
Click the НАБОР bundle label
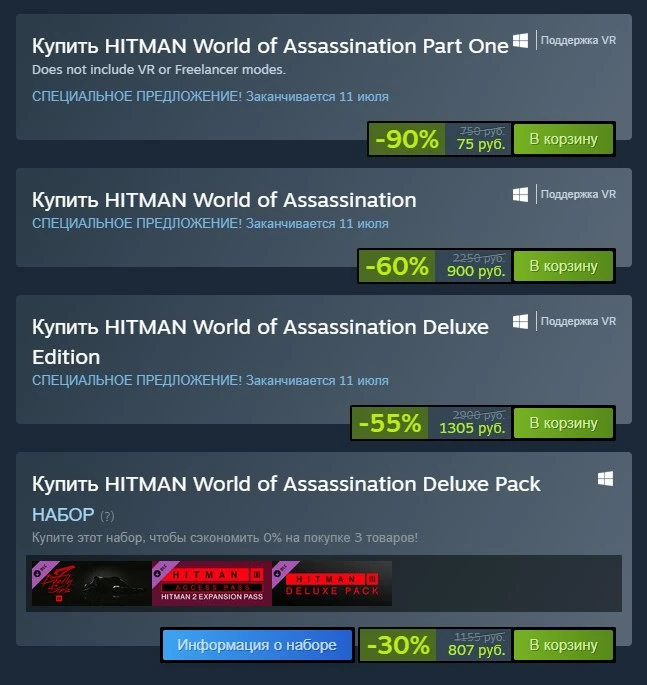point(63,515)
